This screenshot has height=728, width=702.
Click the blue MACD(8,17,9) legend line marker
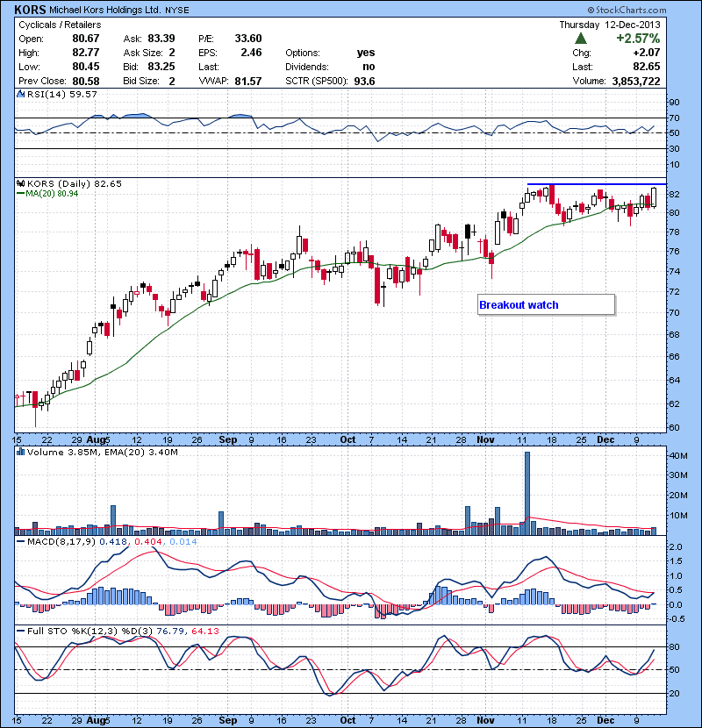pyautogui.click(x=20, y=542)
